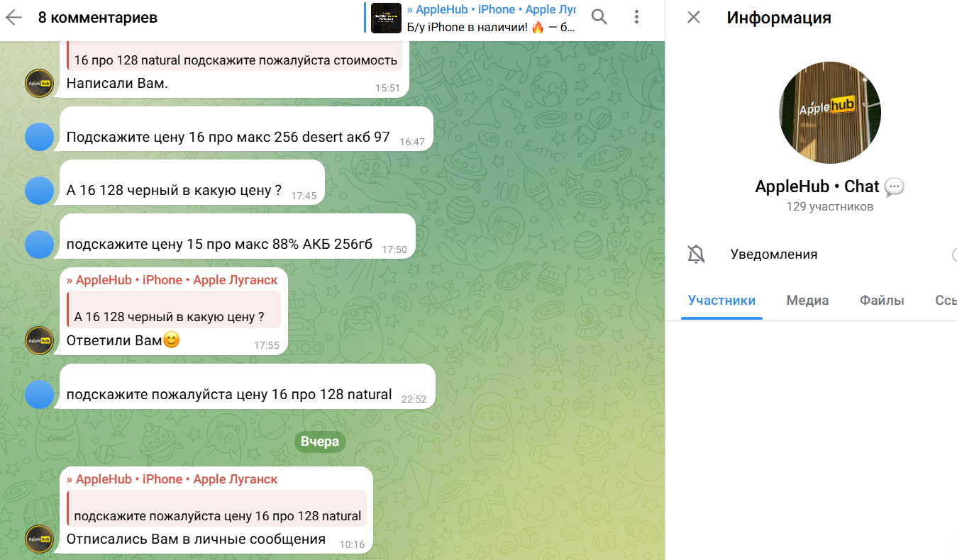
Task: Switch to the Медиа tab
Action: (x=807, y=301)
